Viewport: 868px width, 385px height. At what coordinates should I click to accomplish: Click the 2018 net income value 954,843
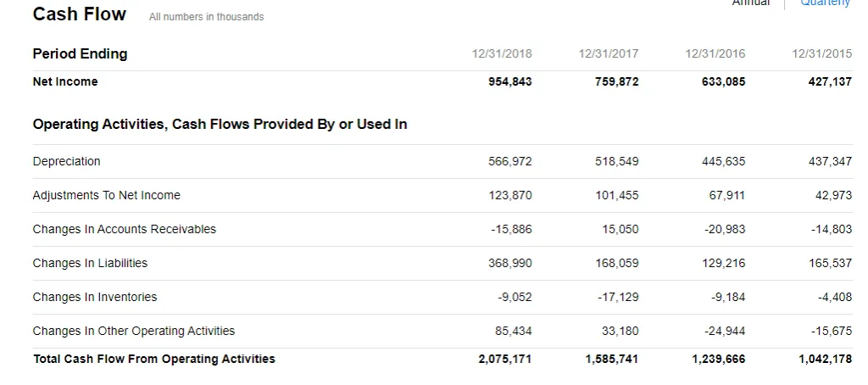pos(510,81)
